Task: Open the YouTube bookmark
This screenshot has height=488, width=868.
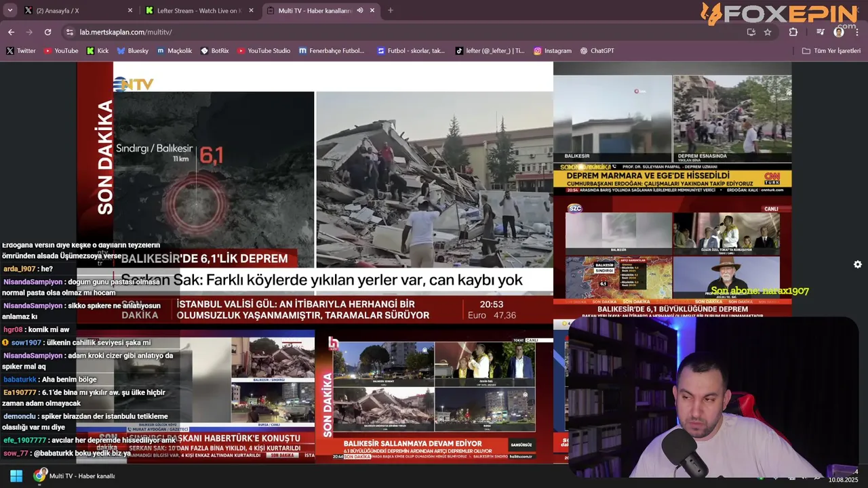Action: [61, 51]
